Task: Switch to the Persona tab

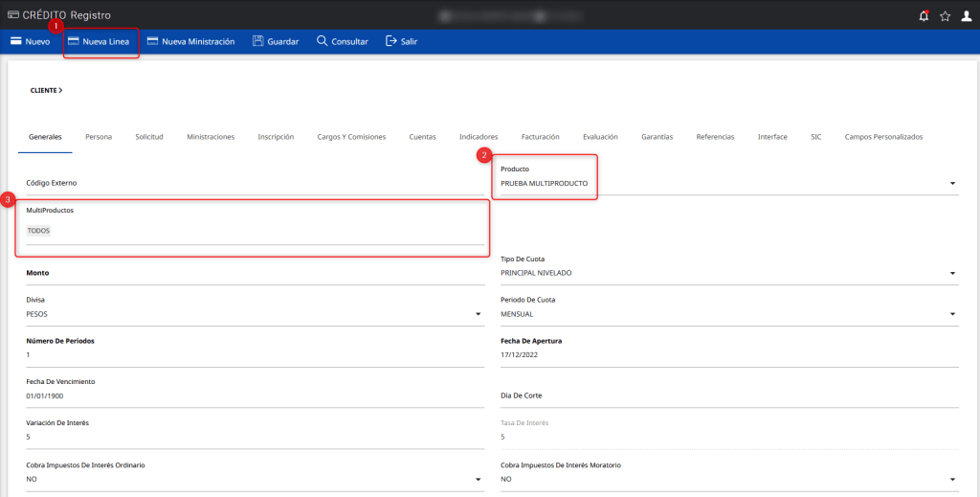Action: 99,137
